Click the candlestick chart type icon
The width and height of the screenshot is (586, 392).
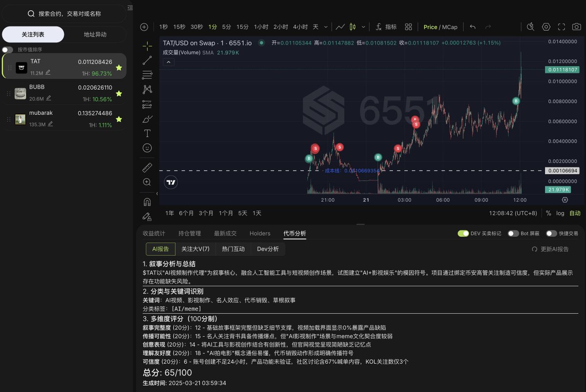[353, 27]
